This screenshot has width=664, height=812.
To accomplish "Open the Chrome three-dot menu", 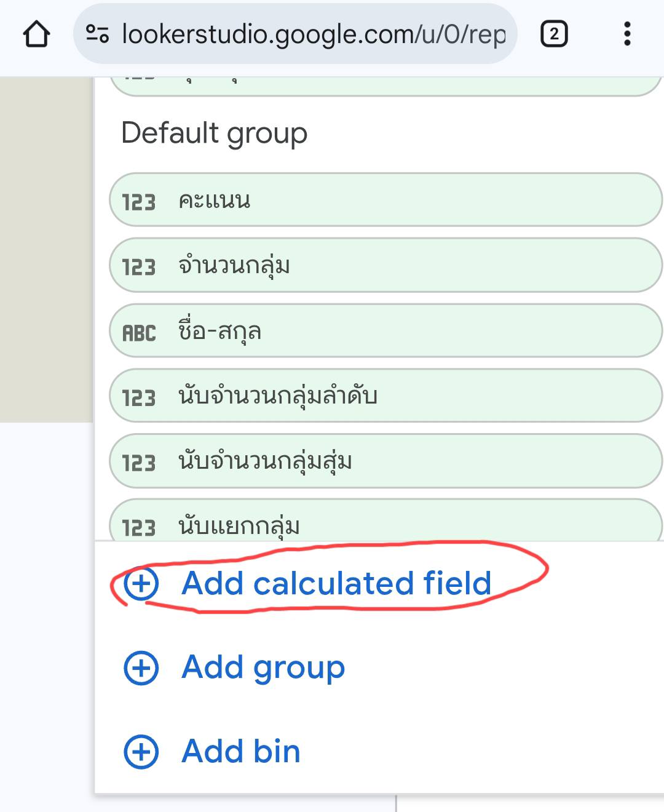I will pyautogui.click(x=626, y=34).
